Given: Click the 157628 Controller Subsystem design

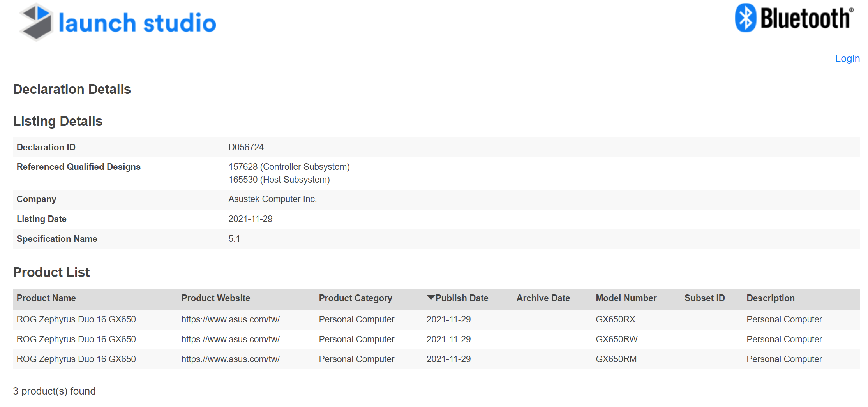Looking at the screenshot, I should click(289, 167).
